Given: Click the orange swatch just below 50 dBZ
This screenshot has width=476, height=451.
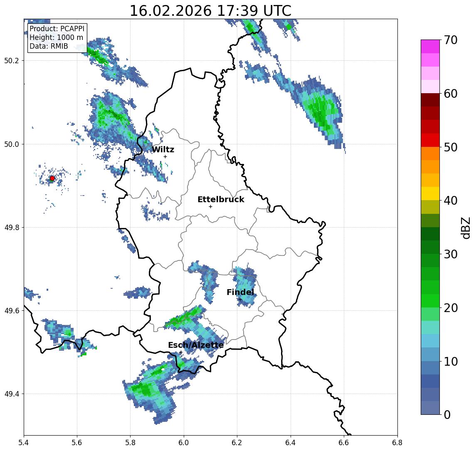Looking at the screenshot, I should pyautogui.click(x=430, y=154).
